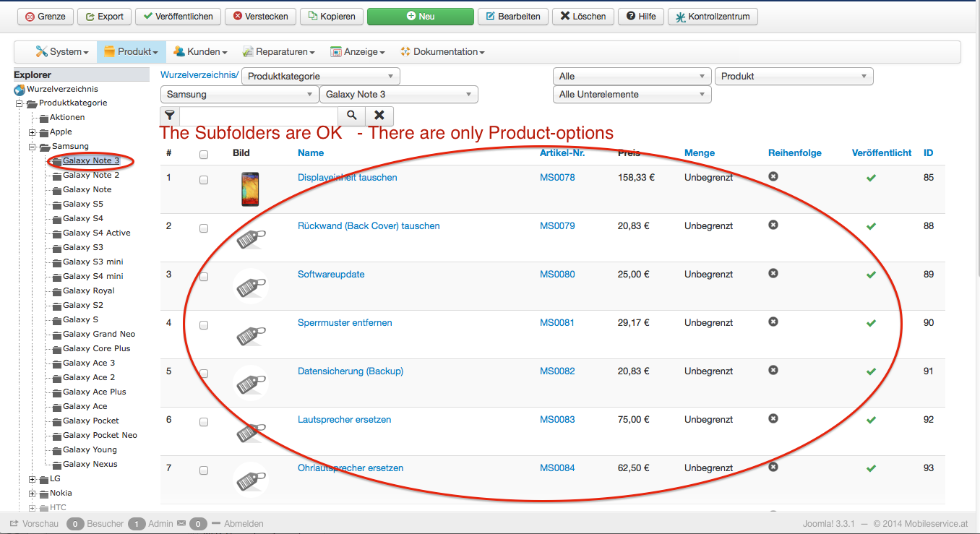Toggle published checkmark for Displayeinheit tauschen
The width and height of the screenshot is (980, 534).
871,178
